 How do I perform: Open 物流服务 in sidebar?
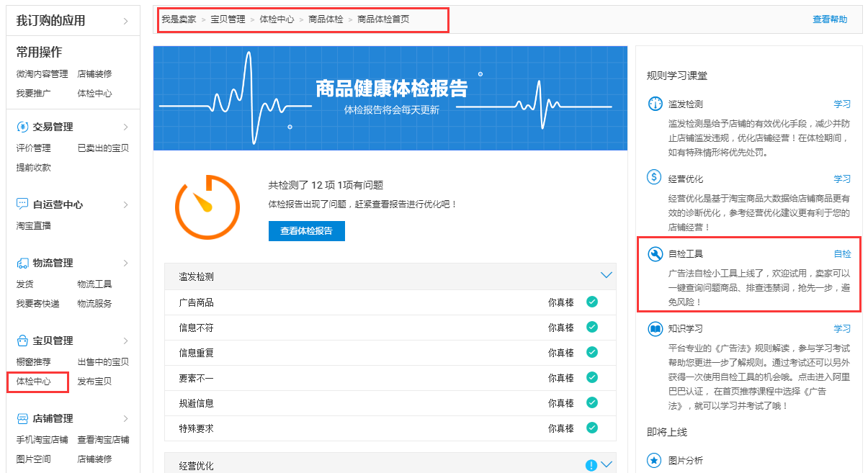pos(94,304)
